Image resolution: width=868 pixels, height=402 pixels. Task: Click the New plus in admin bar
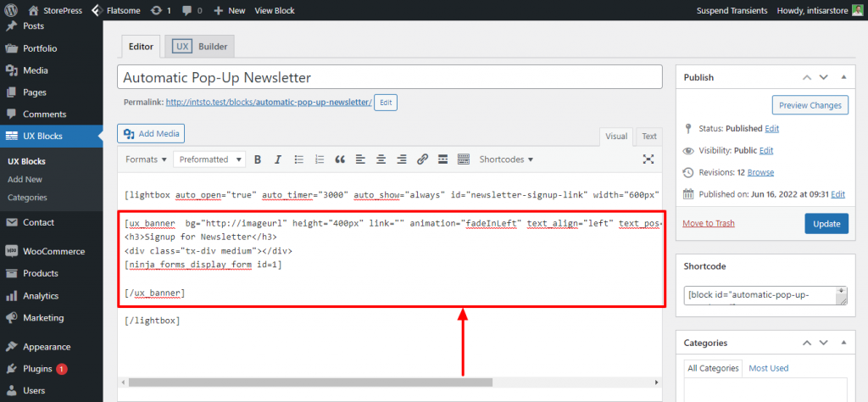[x=229, y=10]
